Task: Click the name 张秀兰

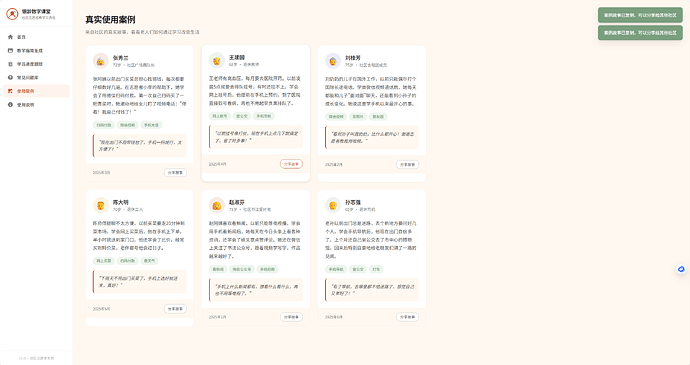Action: click(121, 58)
